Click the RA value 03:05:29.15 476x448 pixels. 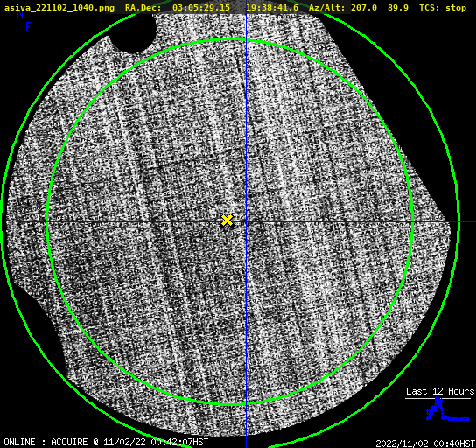(201, 8)
